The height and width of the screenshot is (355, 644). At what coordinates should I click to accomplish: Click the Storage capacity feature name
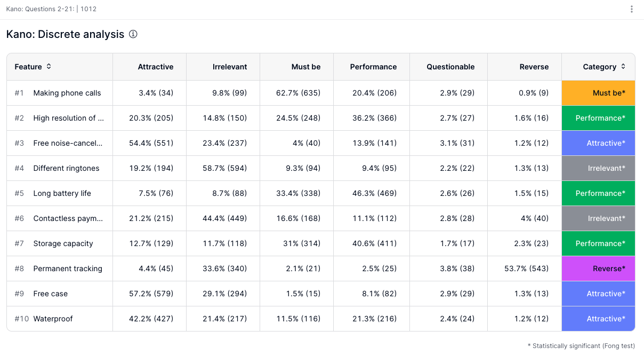point(63,243)
